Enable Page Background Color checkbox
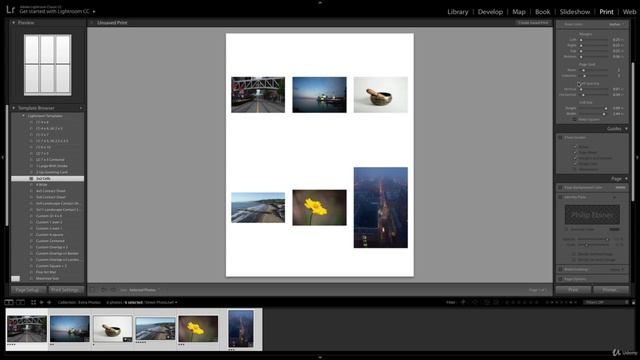Screen dimensions: 640x360 click(x=560, y=188)
